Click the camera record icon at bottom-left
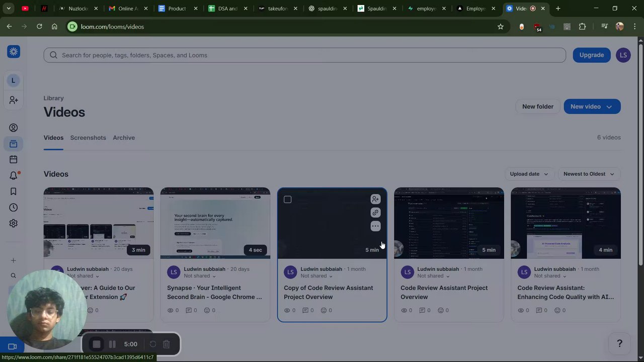 click(x=13, y=346)
